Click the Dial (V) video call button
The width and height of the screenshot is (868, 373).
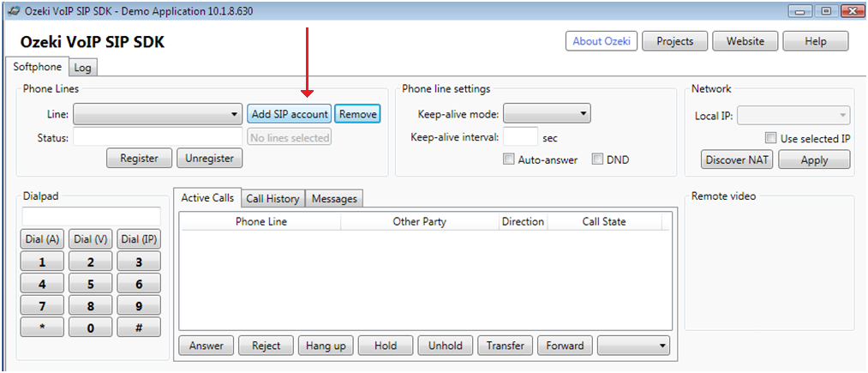[x=90, y=239]
